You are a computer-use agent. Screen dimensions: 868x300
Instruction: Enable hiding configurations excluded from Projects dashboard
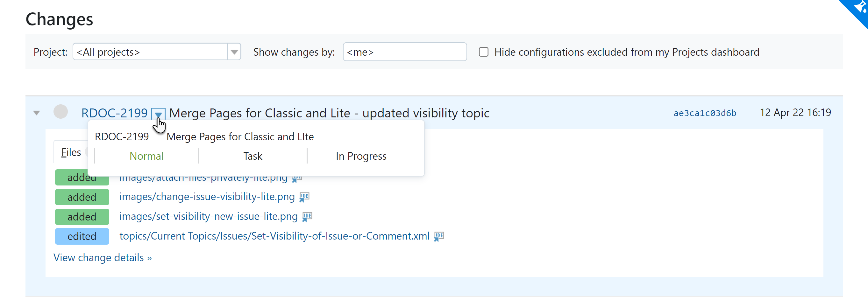click(x=484, y=52)
